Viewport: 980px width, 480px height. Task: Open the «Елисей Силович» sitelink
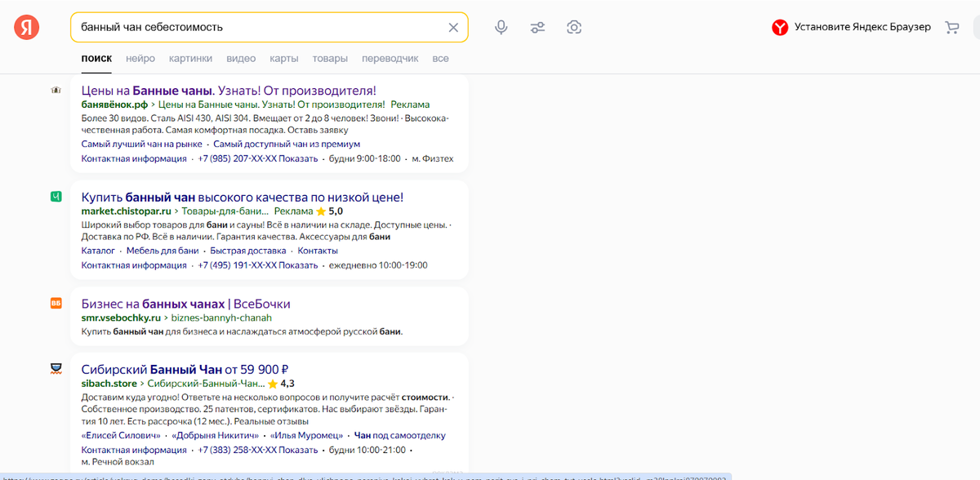[121, 436]
